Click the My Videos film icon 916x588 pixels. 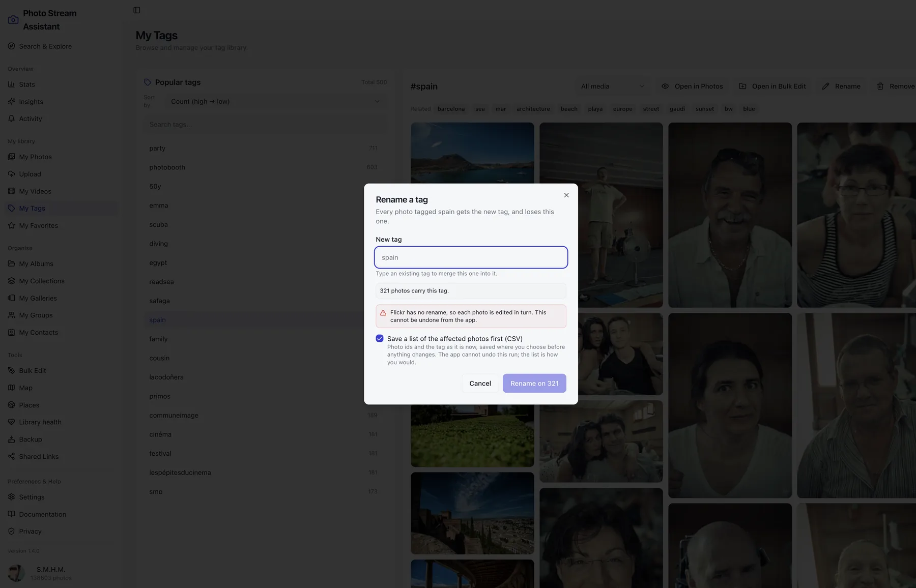[x=11, y=191]
